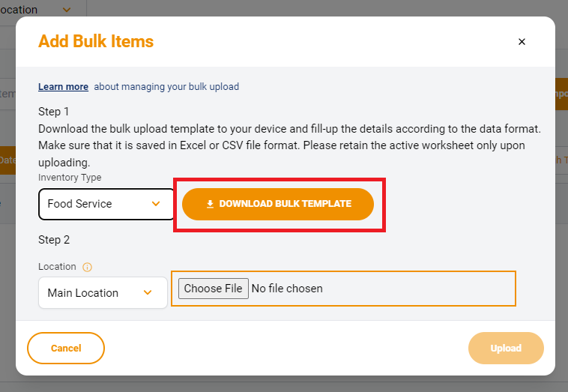Click the orange Date header behind dialog
568x392 pixels.
click(x=7, y=160)
